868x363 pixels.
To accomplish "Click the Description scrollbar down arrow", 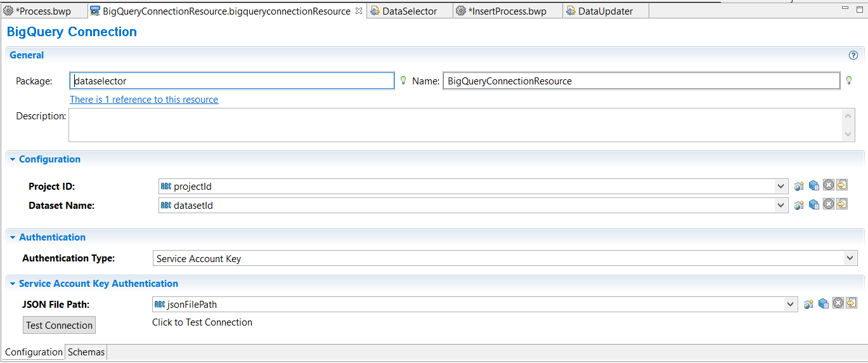I will coord(849,134).
